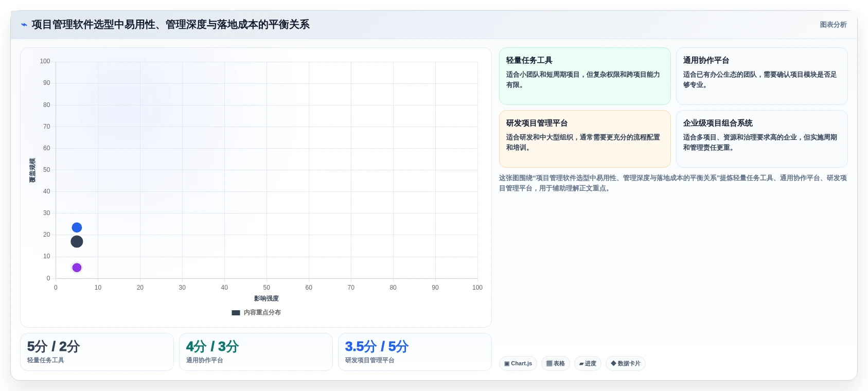Select the blue data point on the scatter chart
The width and height of the screenshot is (868, 391).
click(77, 227)
